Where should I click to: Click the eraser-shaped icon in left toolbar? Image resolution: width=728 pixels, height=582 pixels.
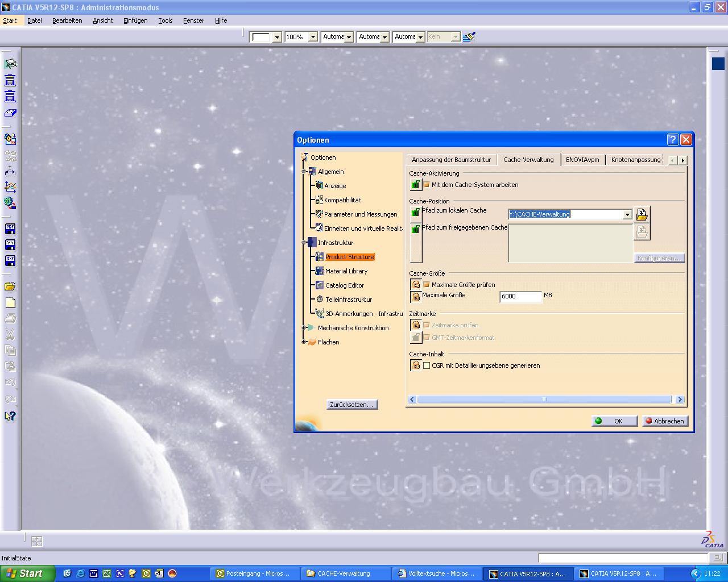click(x=10, y=113)
